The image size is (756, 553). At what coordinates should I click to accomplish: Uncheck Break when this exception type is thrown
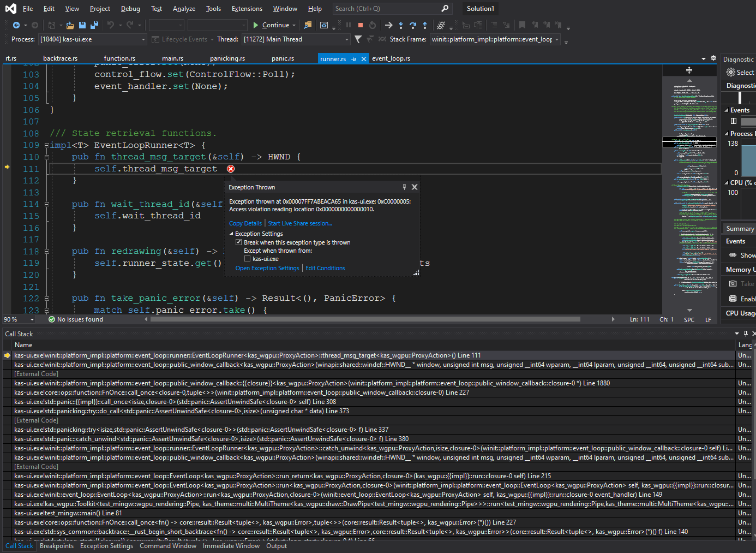click(239, 242)
